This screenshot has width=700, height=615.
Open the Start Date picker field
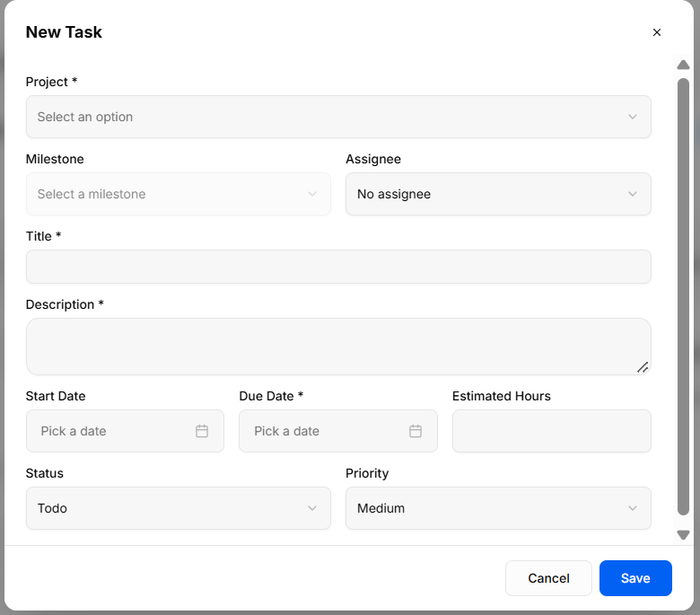(125, 431)
